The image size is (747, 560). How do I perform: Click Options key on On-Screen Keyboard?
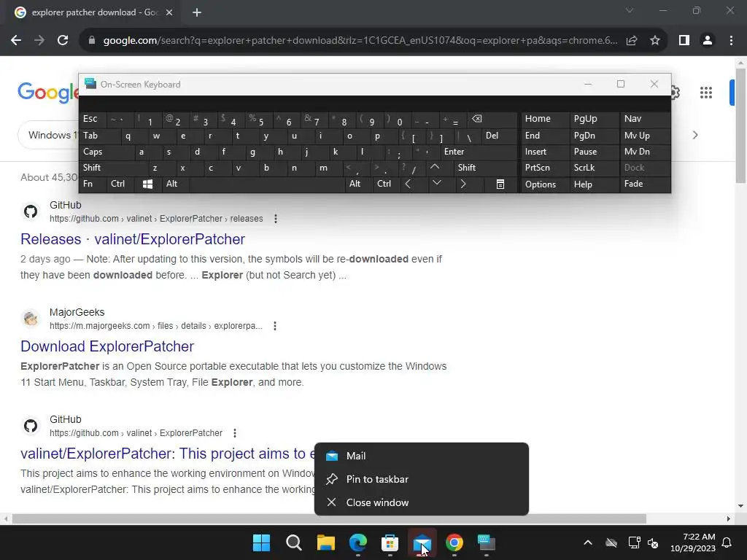pyautogui.click(x=544, y=184)
